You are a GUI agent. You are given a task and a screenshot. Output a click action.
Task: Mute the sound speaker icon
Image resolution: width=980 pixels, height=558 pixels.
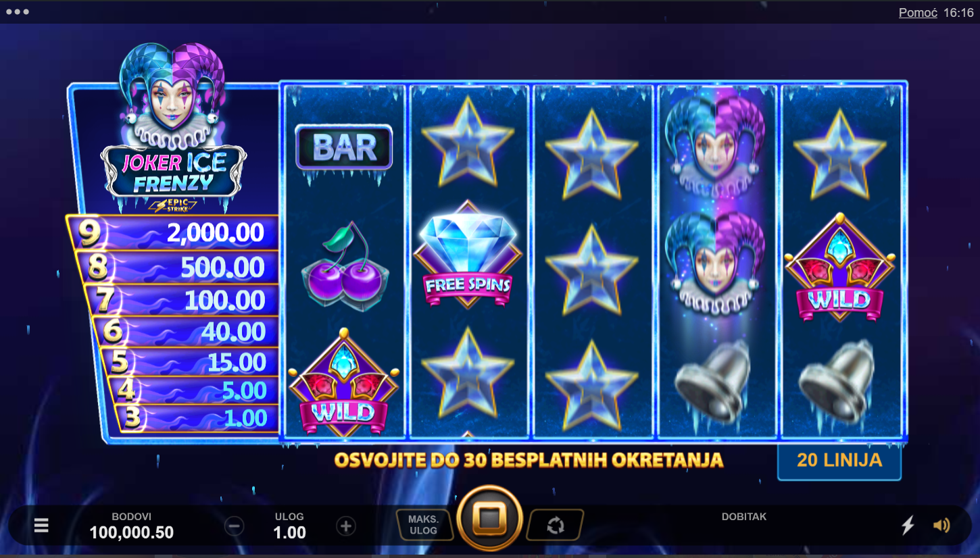point(941,525)
